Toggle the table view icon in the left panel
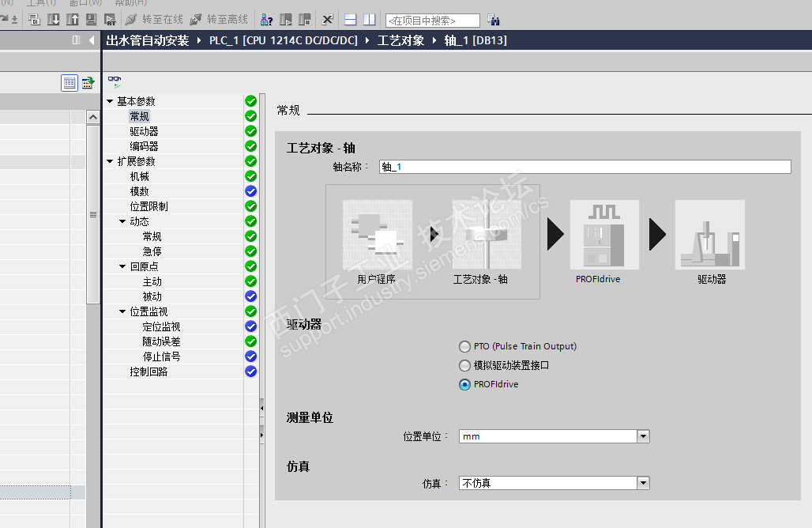Screen dimensions: 812x528 70,83
